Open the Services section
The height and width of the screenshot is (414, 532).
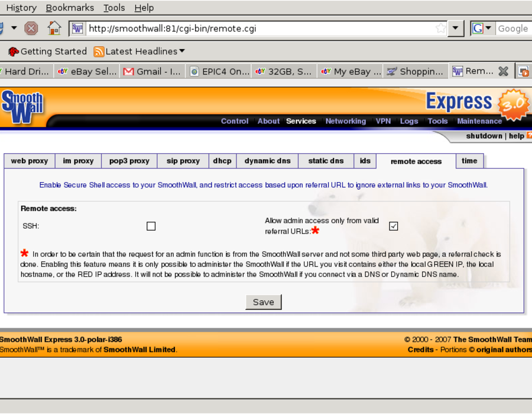tap(301, 121)
